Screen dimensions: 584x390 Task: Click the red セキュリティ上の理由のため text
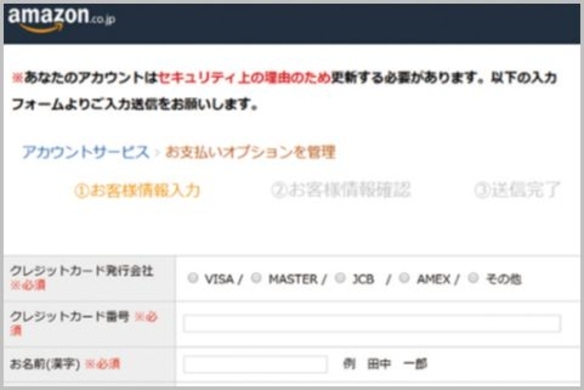244,78
